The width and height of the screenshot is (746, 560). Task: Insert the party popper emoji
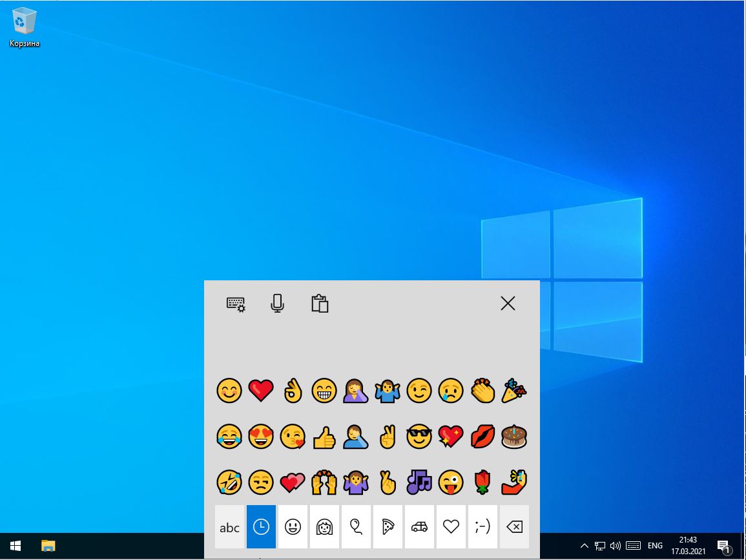(514, 391)
